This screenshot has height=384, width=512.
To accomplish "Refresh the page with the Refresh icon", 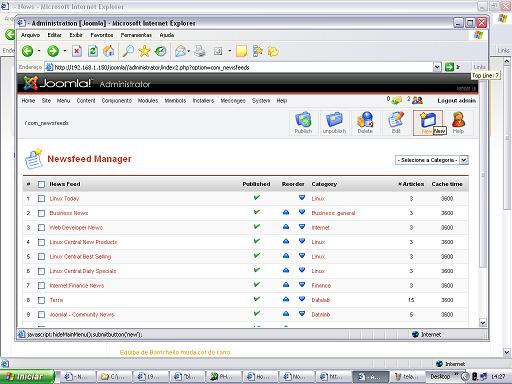I will (x=93, y=51).
